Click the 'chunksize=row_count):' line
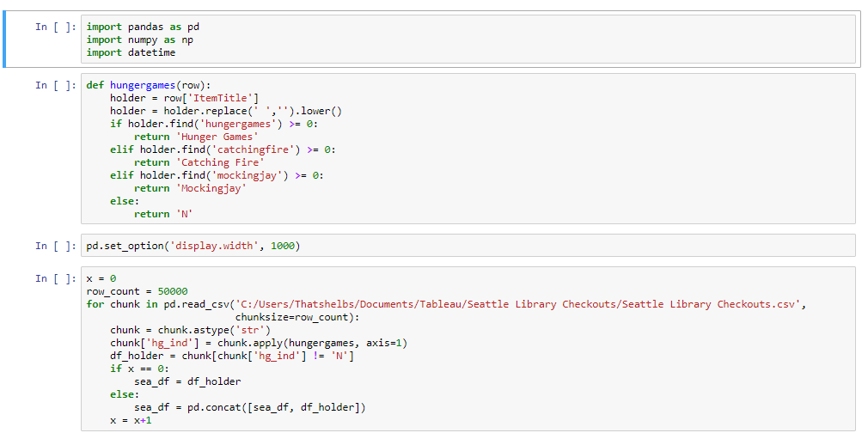 coord(297,317)
